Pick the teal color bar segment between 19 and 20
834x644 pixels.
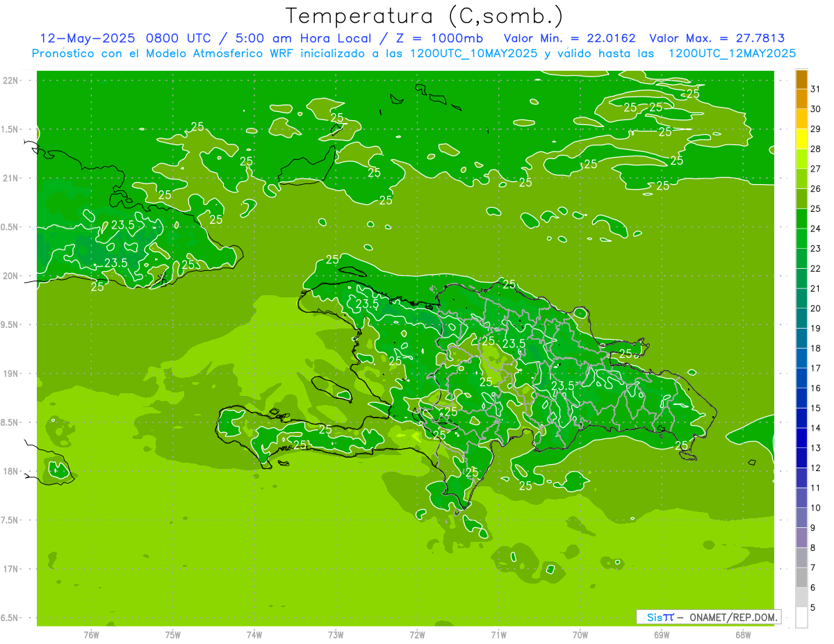coord(801,318)
